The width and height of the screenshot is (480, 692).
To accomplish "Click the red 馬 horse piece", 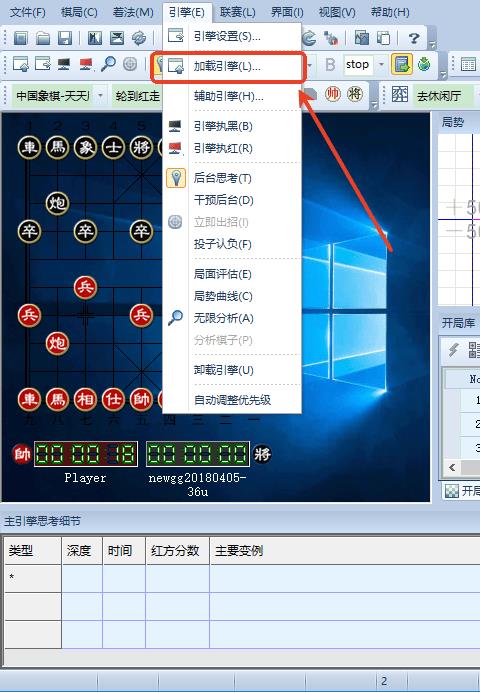I will pyautogui.click(x=57, y=399).
